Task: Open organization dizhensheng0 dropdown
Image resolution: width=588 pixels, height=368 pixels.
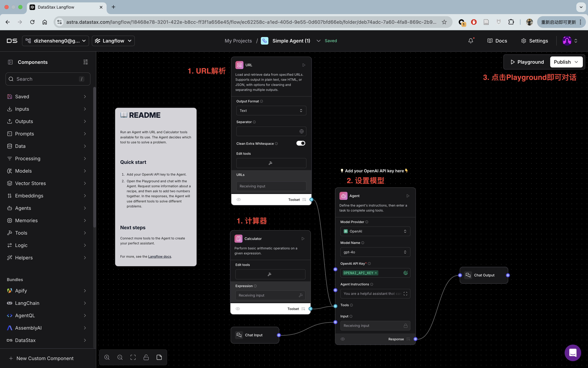Action: tap(55, 41)
